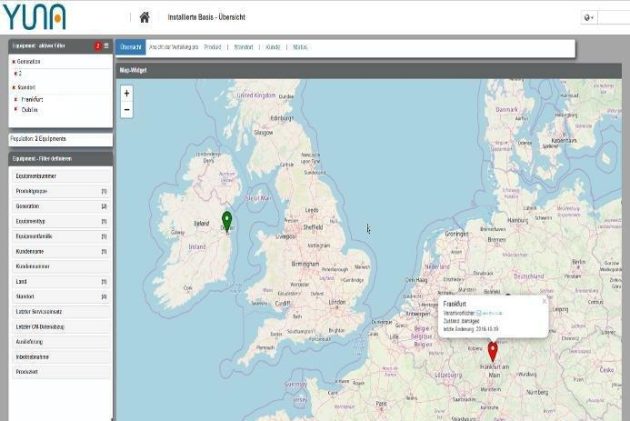Click the YUNA logo
This screenshot has height=421, width=630.
click(33, 17)
